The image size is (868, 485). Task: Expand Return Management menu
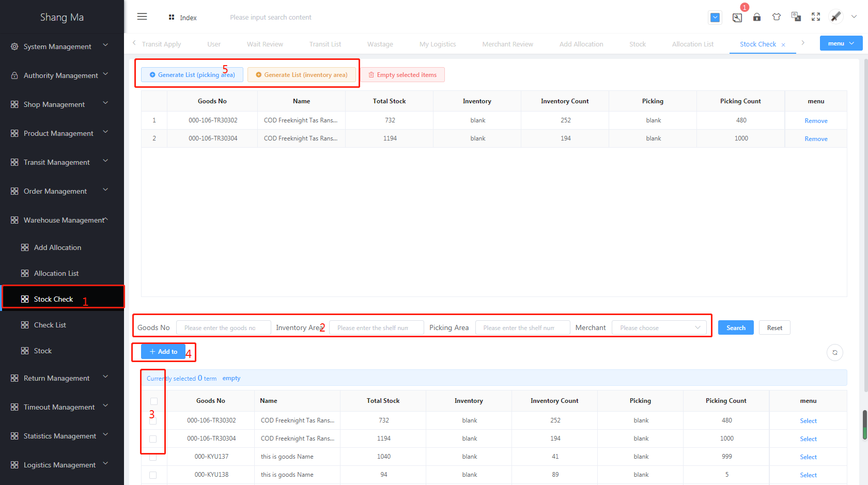(x=62, y=378)
